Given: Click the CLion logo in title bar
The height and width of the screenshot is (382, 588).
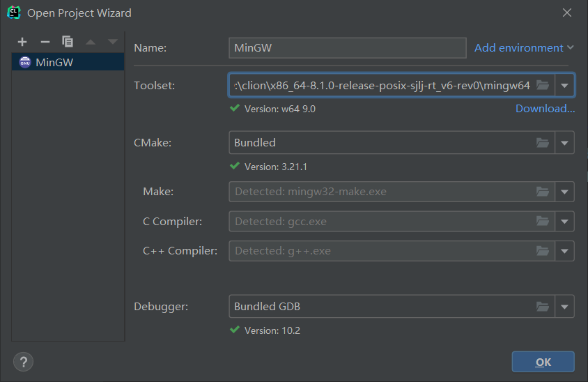Looking at the screenshot, I should tap(14, 13).
